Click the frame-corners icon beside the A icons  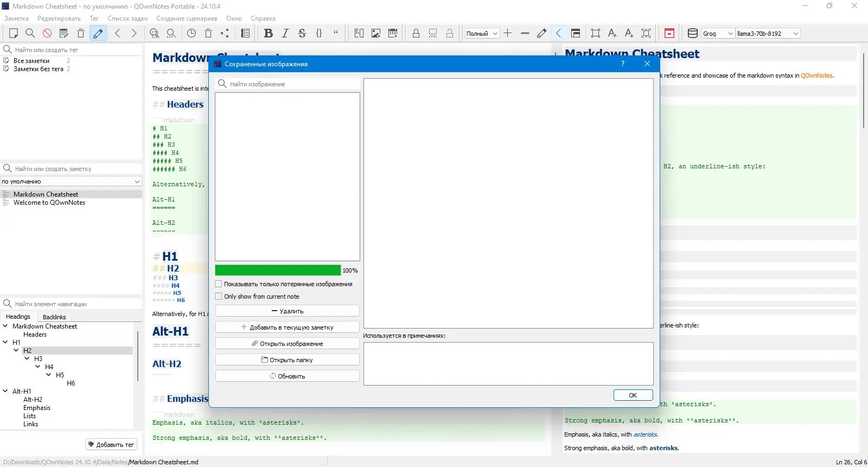[x=596, y=33]
